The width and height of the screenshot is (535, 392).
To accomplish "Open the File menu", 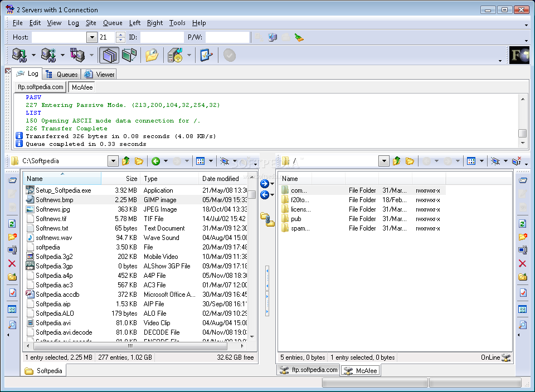I will click(17, 23).
